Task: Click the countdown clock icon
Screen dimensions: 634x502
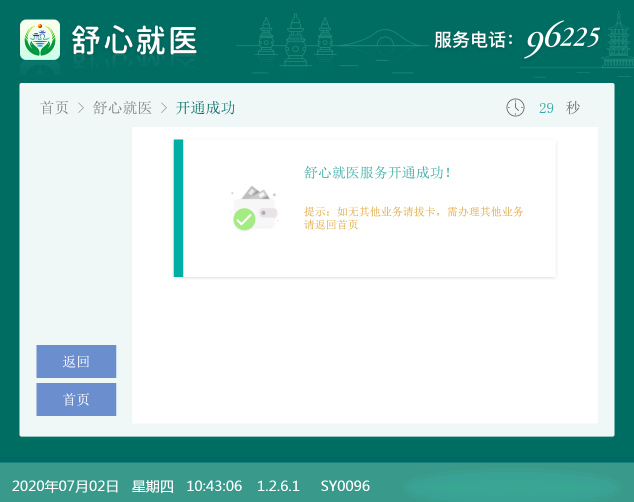Action: (x=515, y=108)
